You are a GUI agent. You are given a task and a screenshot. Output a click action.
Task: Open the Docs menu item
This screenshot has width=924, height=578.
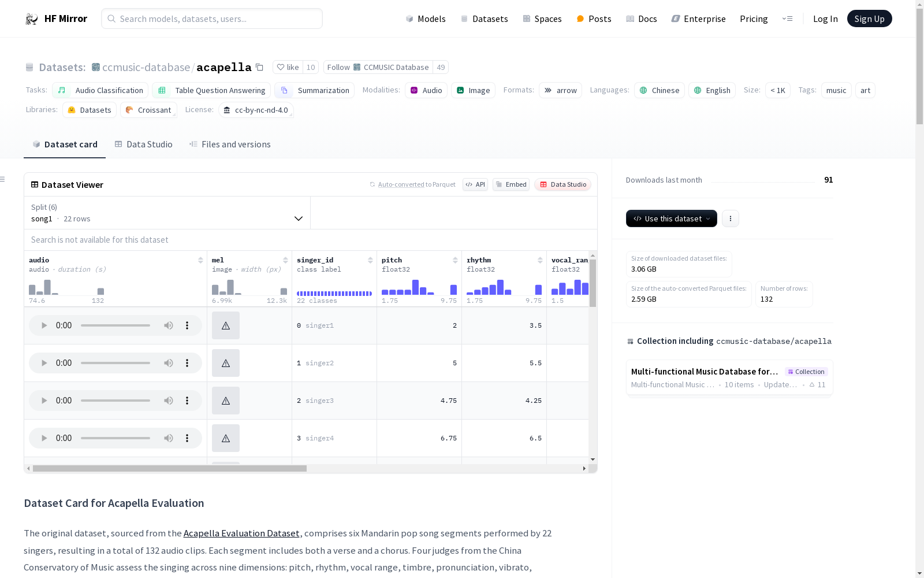[x=642, y=18]
